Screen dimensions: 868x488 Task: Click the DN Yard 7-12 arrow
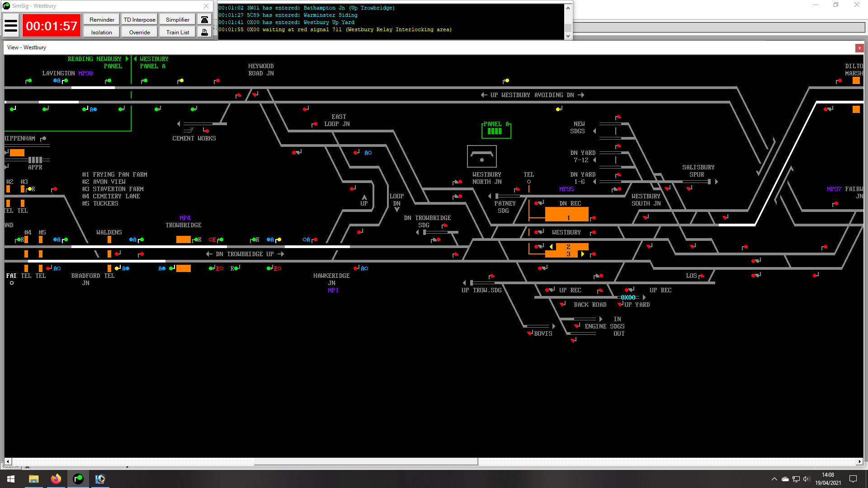click(594, 160)
